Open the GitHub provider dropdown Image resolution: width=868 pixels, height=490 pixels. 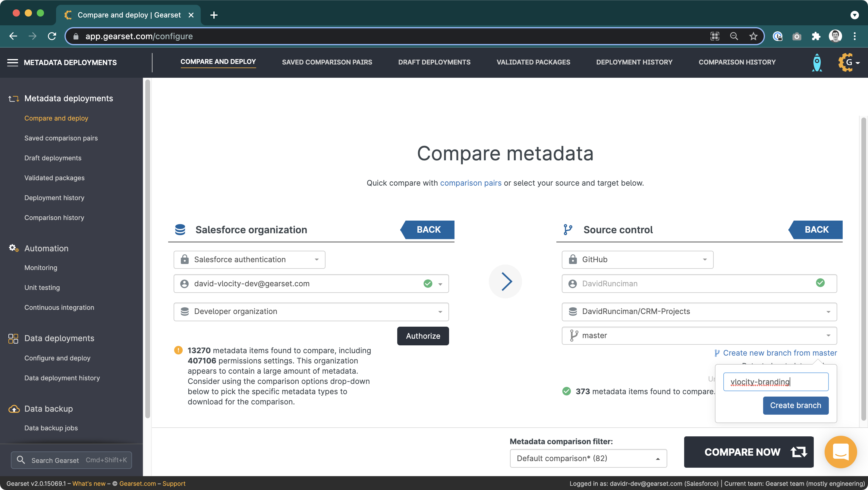click(x=637, y=259)
